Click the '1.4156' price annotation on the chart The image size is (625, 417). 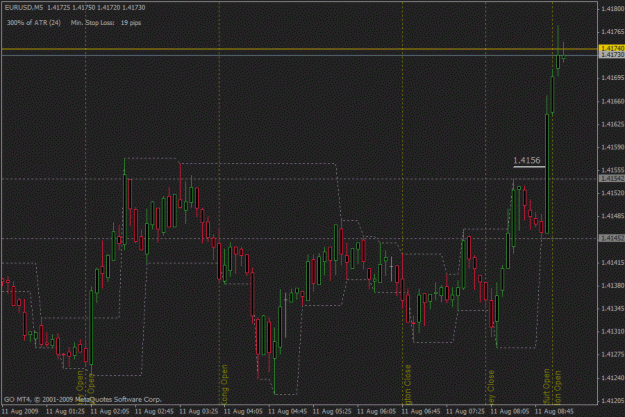click(x=527, y=160)
